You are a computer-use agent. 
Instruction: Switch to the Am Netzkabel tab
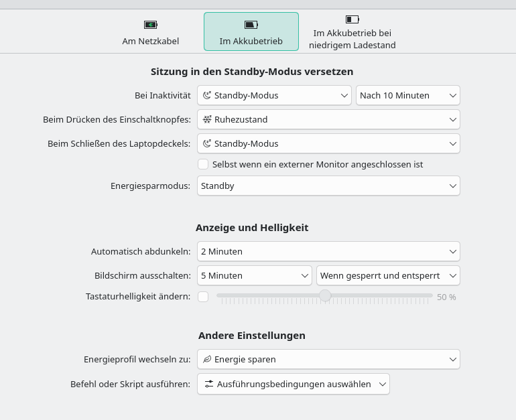(x=151, y=31)
